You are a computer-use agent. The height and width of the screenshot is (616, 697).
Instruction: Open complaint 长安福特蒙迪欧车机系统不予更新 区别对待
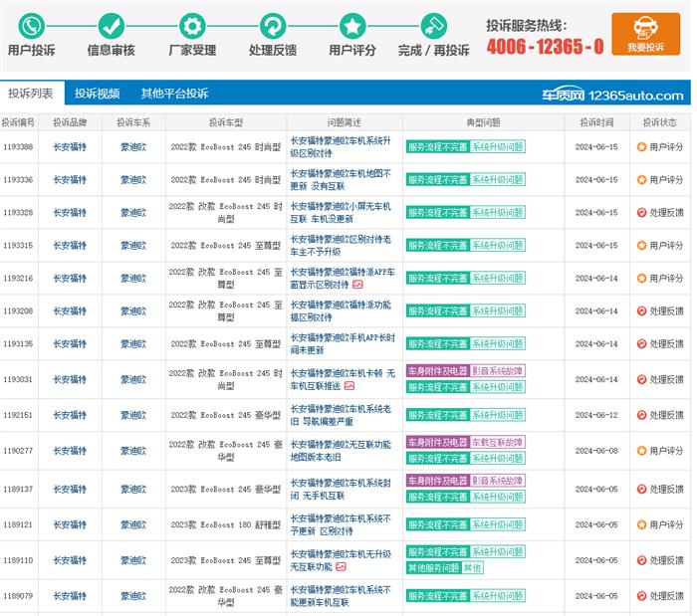[x=341, y=524]
